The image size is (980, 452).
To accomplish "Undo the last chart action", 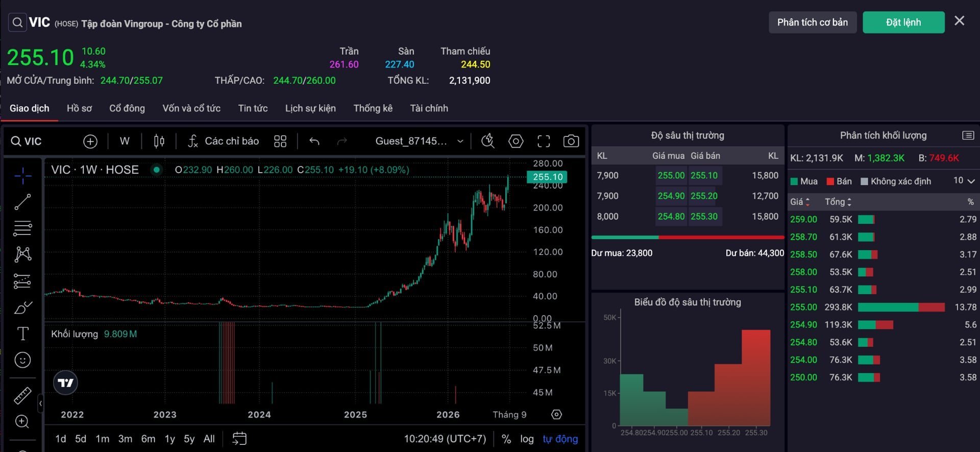I will [x=314, y=141].
